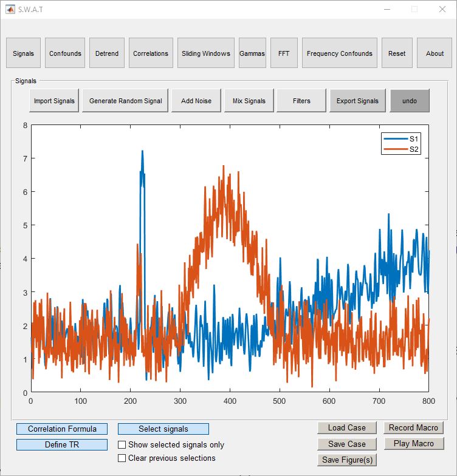Click Export Signals button
This screenshot has height=476, width=457.
357,101
